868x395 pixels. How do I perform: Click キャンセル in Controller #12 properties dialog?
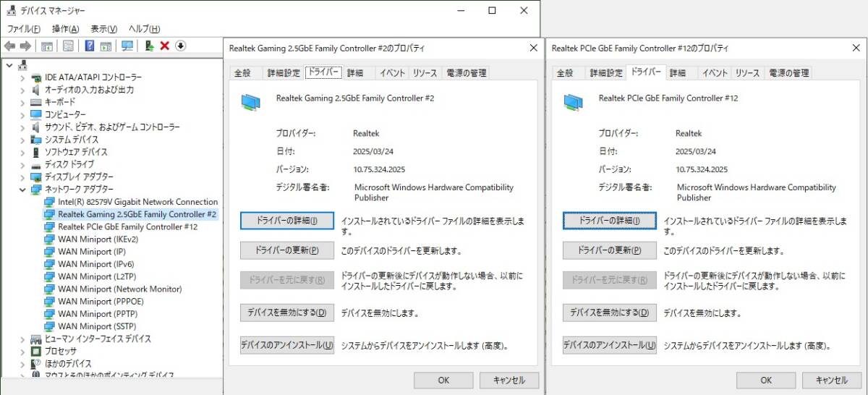831,380
